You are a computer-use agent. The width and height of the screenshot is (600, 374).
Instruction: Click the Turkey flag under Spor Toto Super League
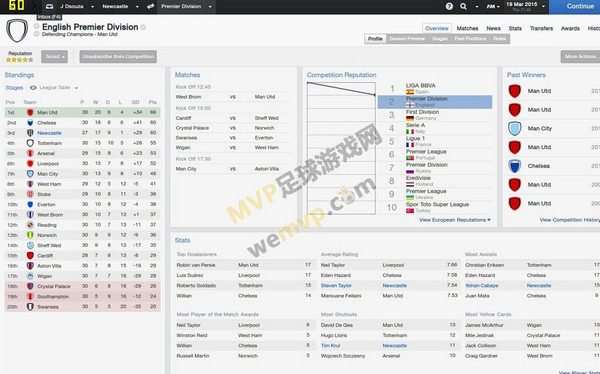(410, 211)
